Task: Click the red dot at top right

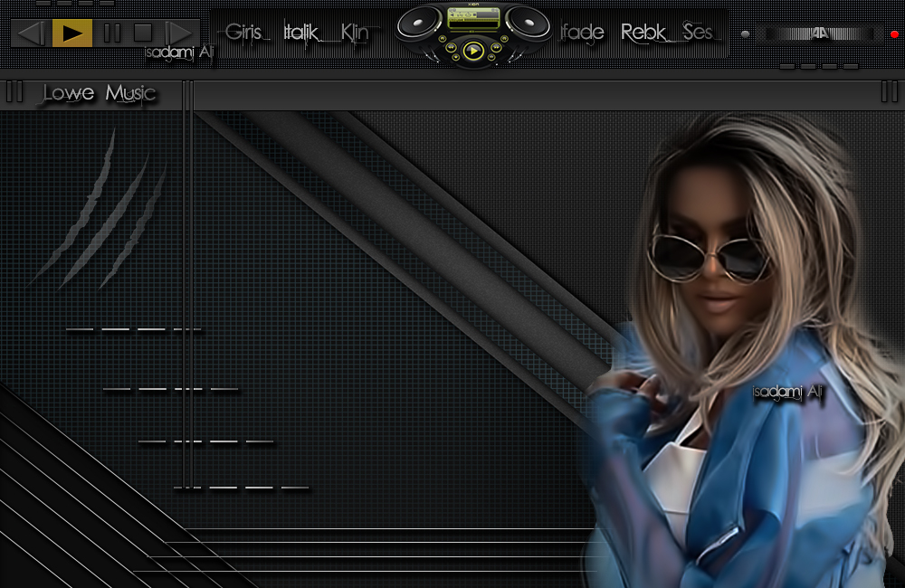Action: point(894,34)
